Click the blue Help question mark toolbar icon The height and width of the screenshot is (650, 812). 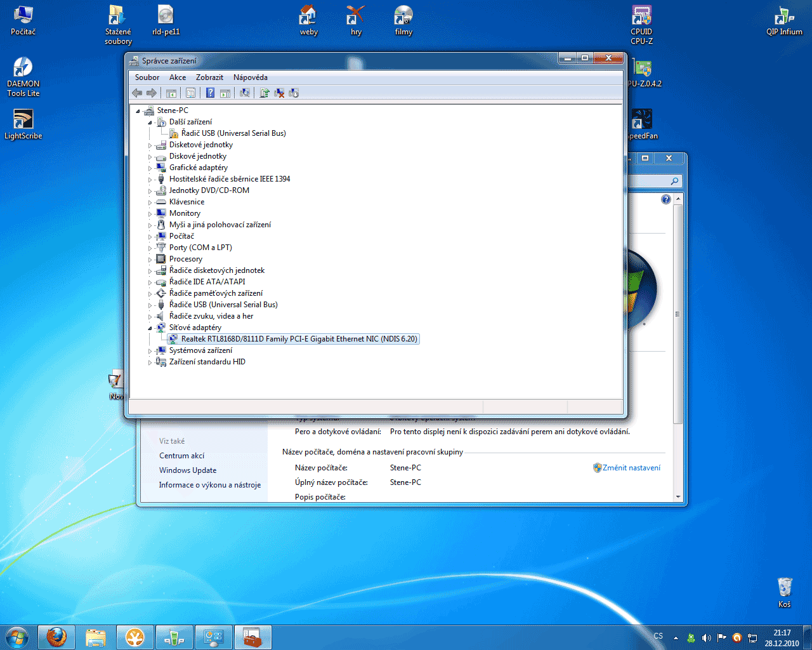pos(210,93)
